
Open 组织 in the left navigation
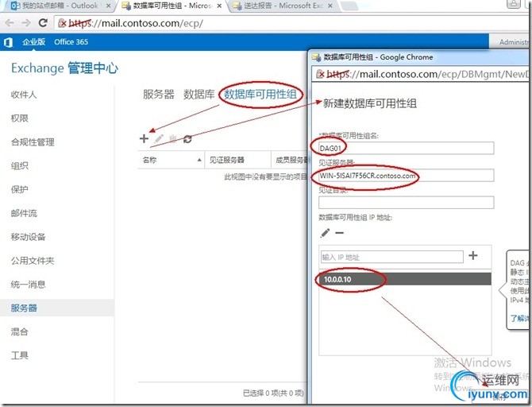tap(19, 166)
